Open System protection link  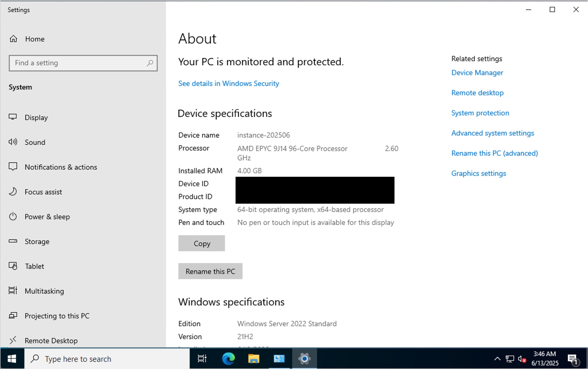pos(480,113)
